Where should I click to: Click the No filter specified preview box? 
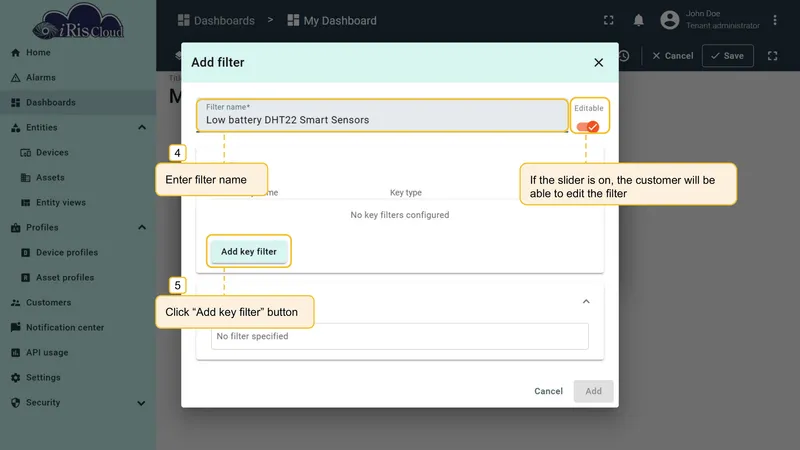[400, 336]
